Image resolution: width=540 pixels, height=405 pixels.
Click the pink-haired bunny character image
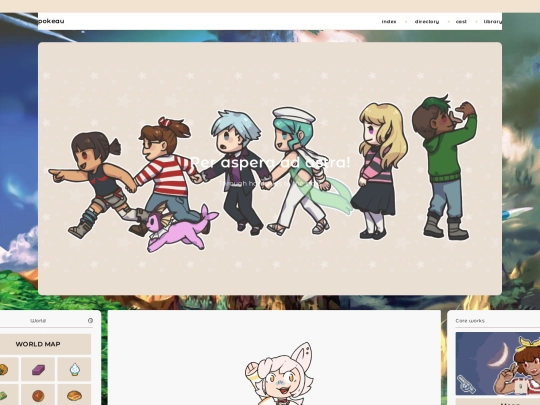pyautogui.click(x=280, y=374)
